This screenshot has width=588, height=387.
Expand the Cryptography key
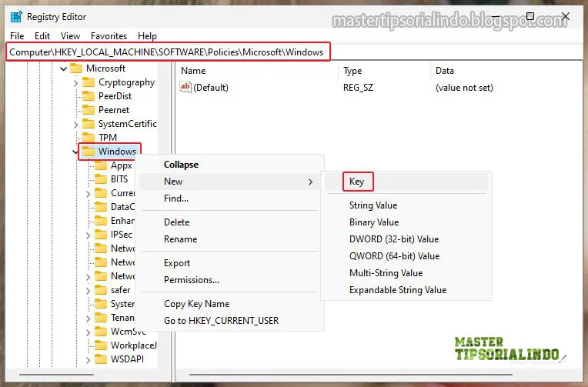pos(75,83)
